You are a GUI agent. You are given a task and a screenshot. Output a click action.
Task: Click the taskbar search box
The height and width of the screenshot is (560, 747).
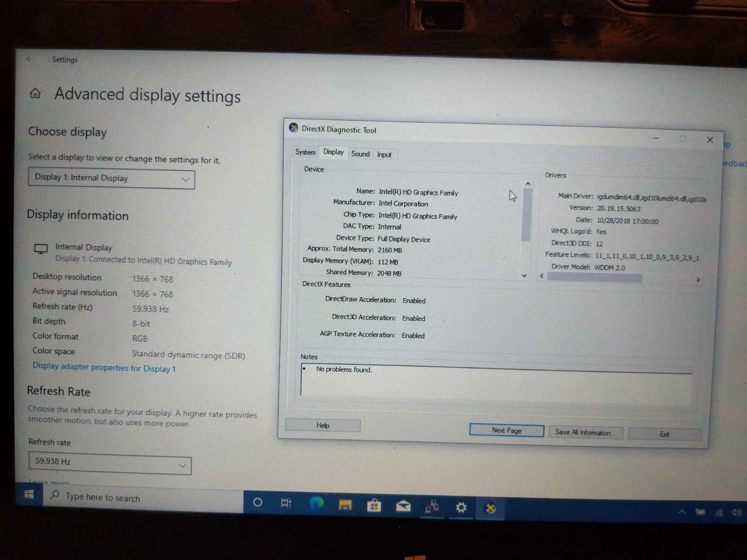tap(142, 497)
